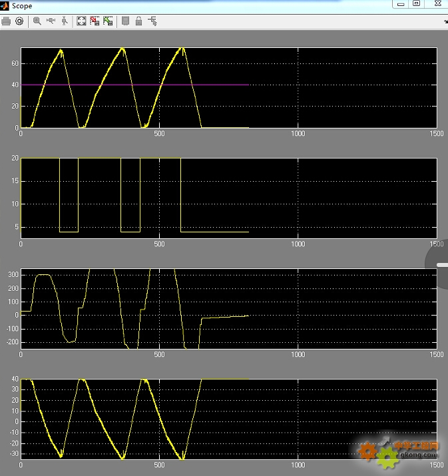
Task: Click Save current axes settings icon
Action: (95, 21)
